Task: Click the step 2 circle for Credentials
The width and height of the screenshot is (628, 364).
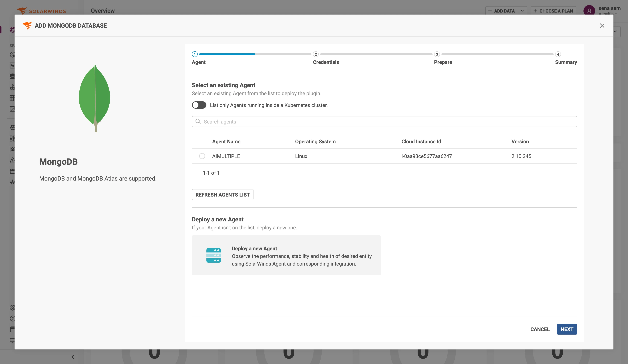Action: pos(316,54)
